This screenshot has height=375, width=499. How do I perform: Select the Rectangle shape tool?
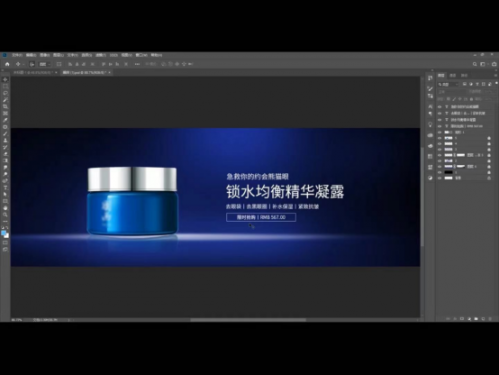(x=5, y=201)
